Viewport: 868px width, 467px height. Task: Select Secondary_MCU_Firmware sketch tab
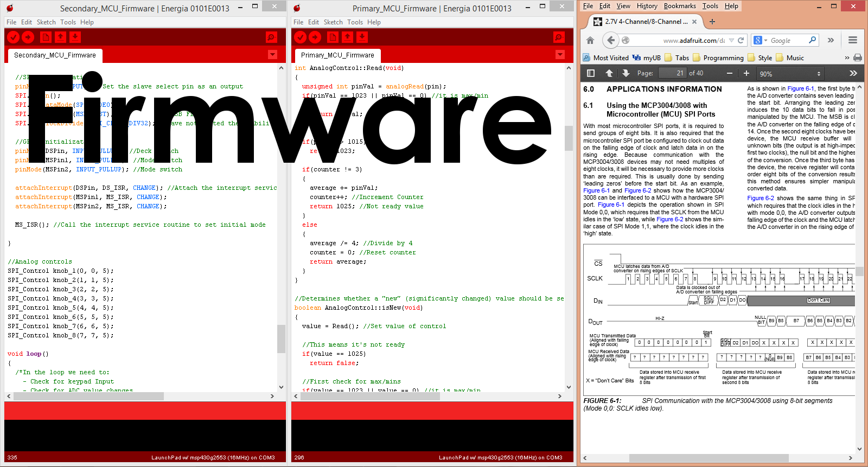click(x=55, y=55)
